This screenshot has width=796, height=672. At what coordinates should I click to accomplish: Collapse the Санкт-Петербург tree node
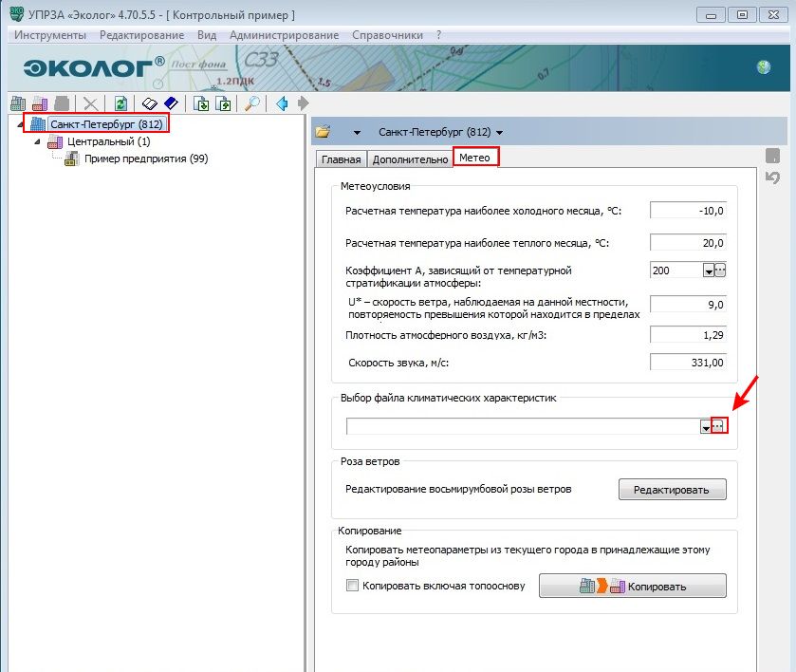[x=20, y=124]
